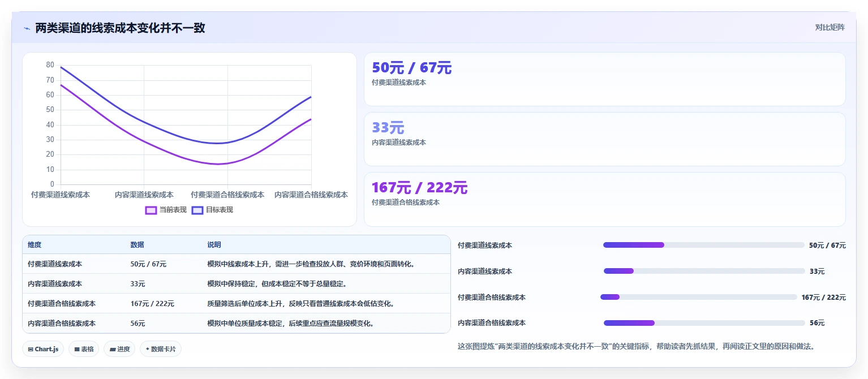This screenshot has width=868, height=379.
Task: Click the pulse icon beside the title
Action: (x=27, y=28)
